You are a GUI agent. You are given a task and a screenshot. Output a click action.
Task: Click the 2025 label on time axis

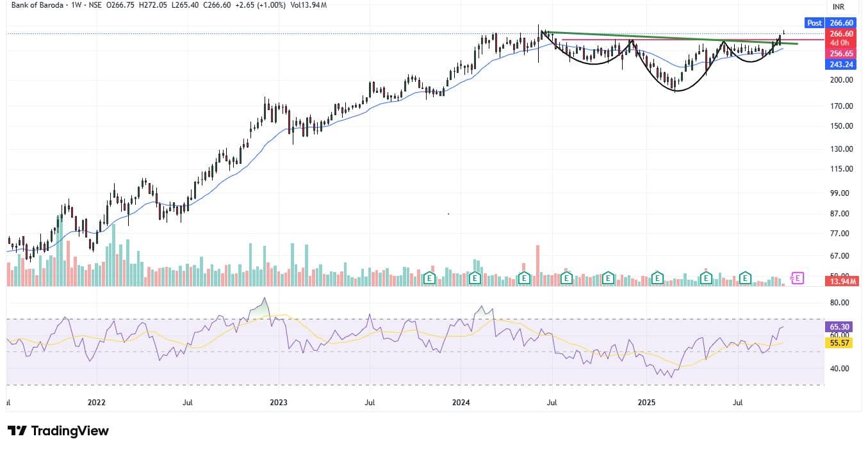[646, 403]
